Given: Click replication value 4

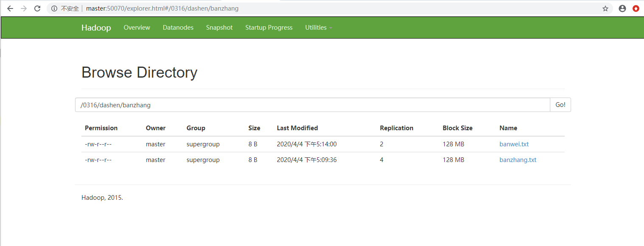Looking at the screenshot, I should [x=382, y=160].
